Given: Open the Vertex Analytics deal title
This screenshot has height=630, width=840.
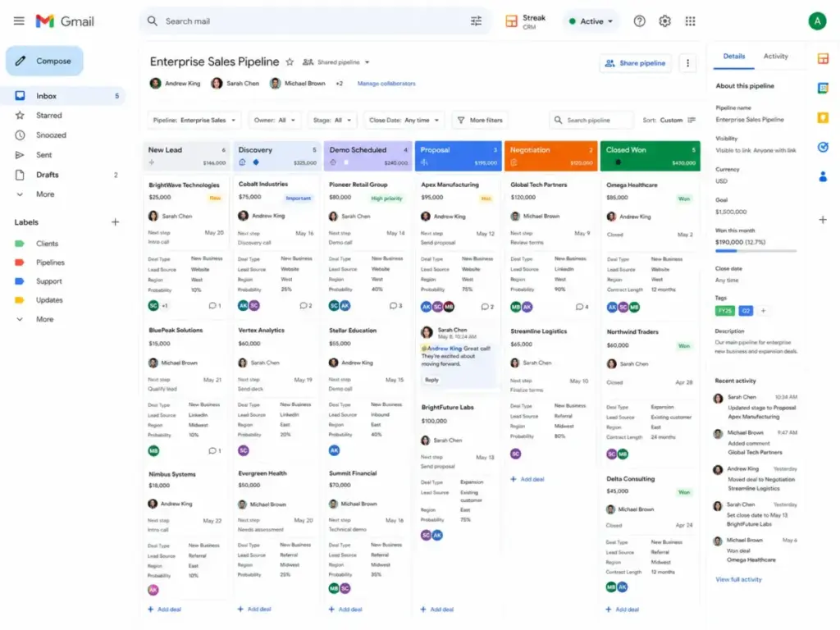Looking at the screenshot, I should [x=262, y=331].
